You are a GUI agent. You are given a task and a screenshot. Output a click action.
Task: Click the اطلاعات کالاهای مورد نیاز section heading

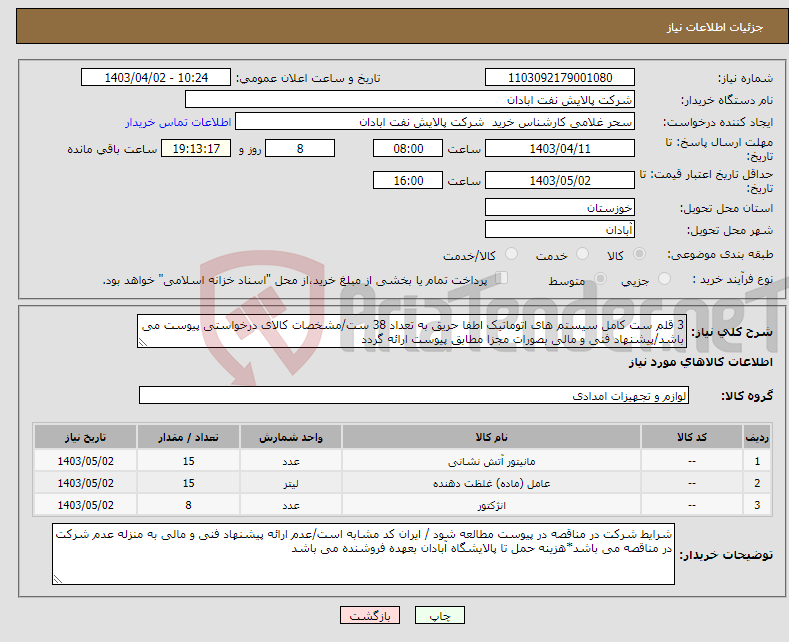click(x=700, y=362)
